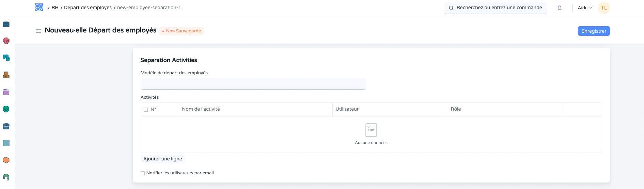Focus the search or command bar
Viewport: 644px width, 189px height.
[496, 8]
